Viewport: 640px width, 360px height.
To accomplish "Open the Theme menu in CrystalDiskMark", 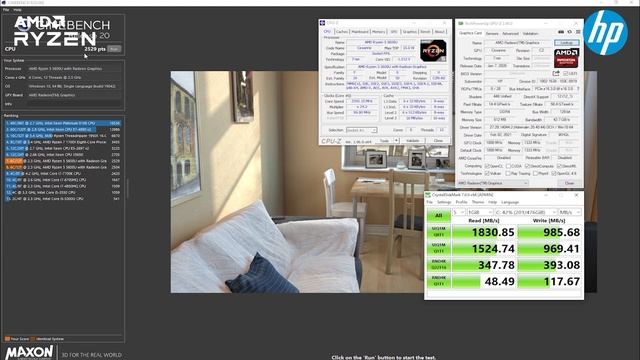I will pos(478,202).
